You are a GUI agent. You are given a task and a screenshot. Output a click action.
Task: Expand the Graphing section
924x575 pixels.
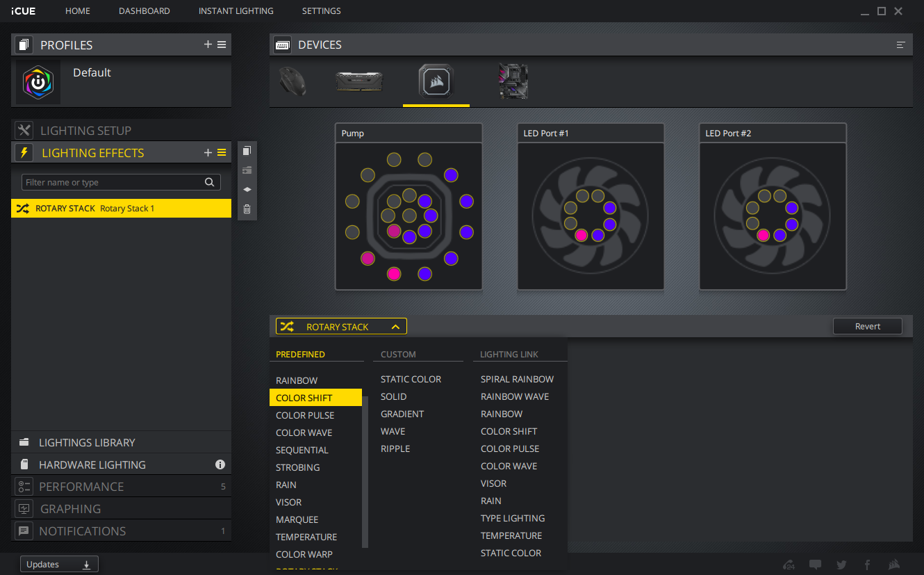pos(121,509)
